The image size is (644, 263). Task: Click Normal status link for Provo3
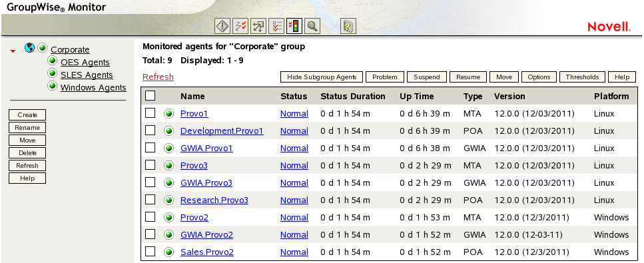294,166
